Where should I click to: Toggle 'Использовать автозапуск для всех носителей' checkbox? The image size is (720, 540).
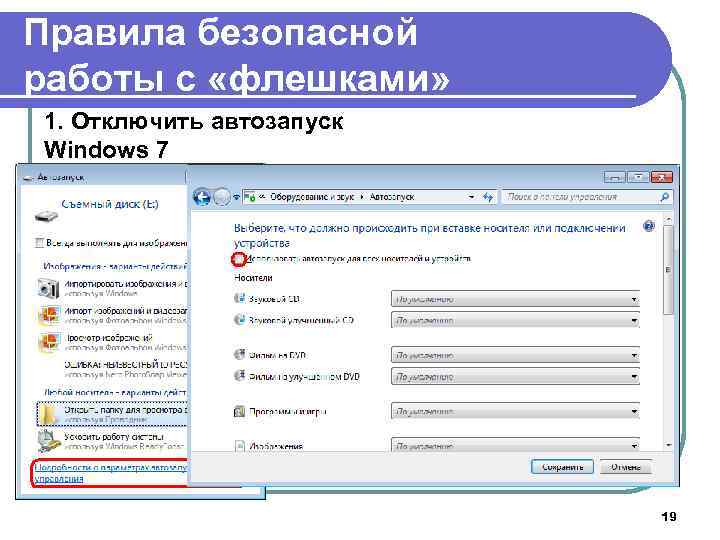coord(238,259)
